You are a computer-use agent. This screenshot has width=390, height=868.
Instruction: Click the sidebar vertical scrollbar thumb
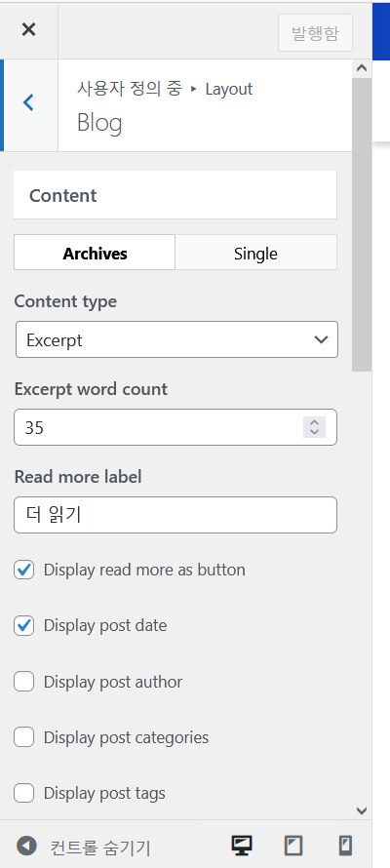(362, 224)
